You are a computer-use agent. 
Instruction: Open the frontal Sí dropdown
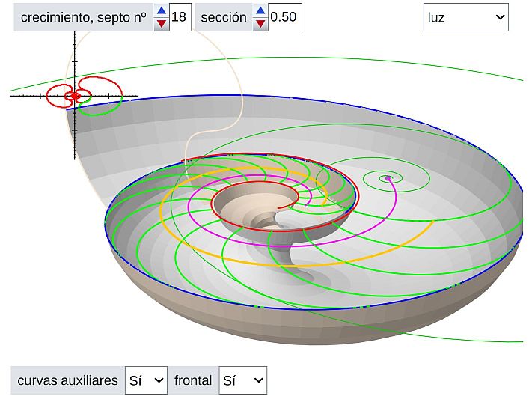point(243,380)
